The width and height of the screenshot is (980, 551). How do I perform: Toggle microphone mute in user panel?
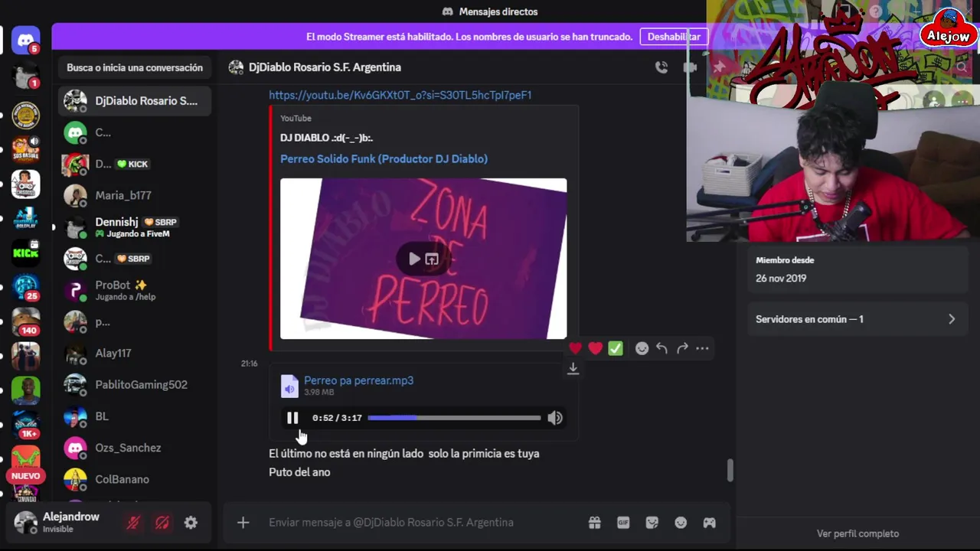133,523
